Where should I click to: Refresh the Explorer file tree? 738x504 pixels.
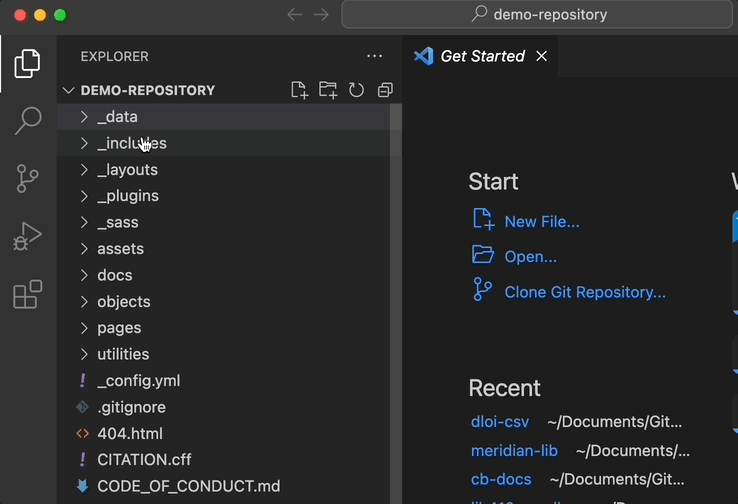pyautogui.click(x=356, y=90)
